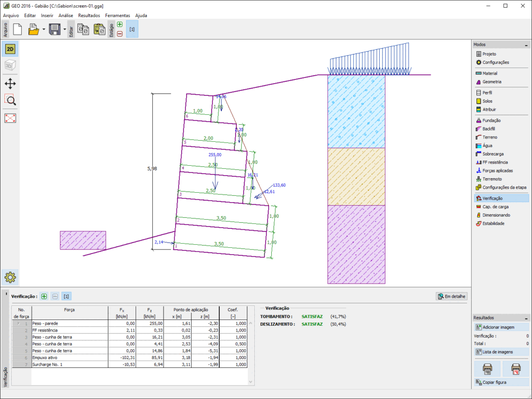This screenshot has width=532, height=399.
Task: Select the Terremoto mode
Action: [501, 179]
